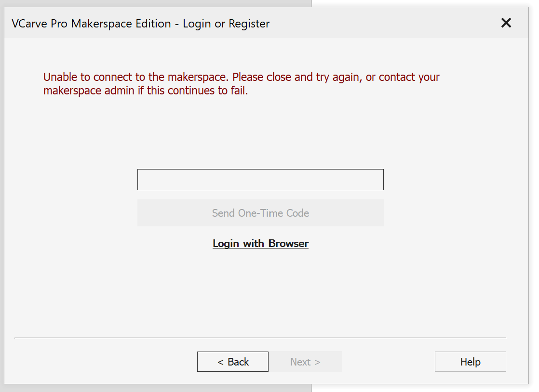Click the red connection error message

click(241, 84)
